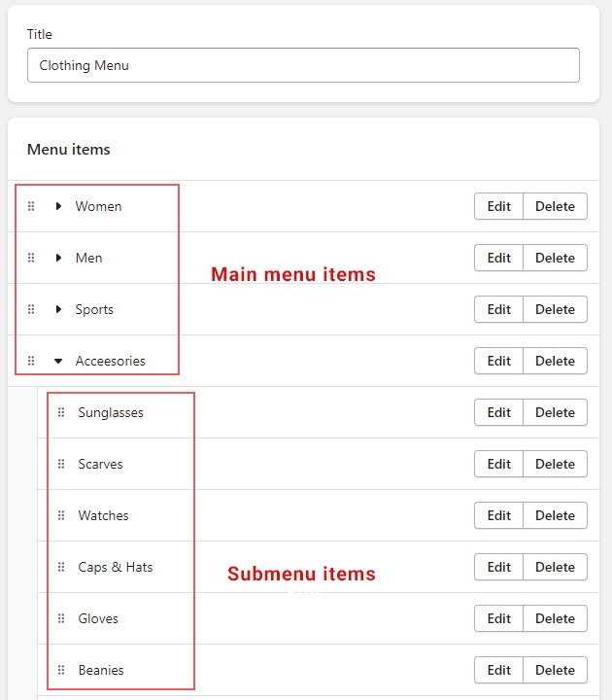Expand the Men menu item
Screen dimensions: 612x700
[x=58, y=258]
